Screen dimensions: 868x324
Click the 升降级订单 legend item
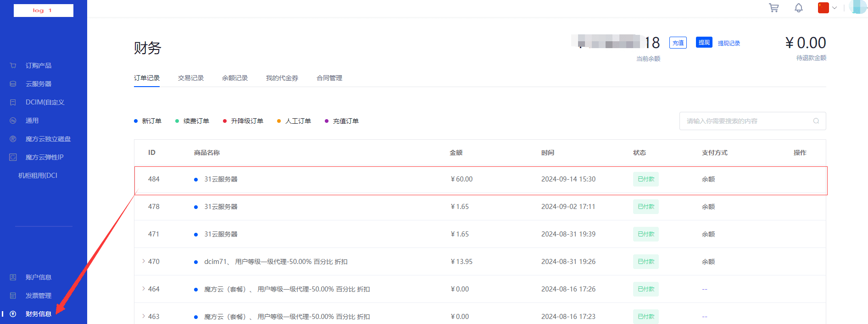[x=243, y=121]
